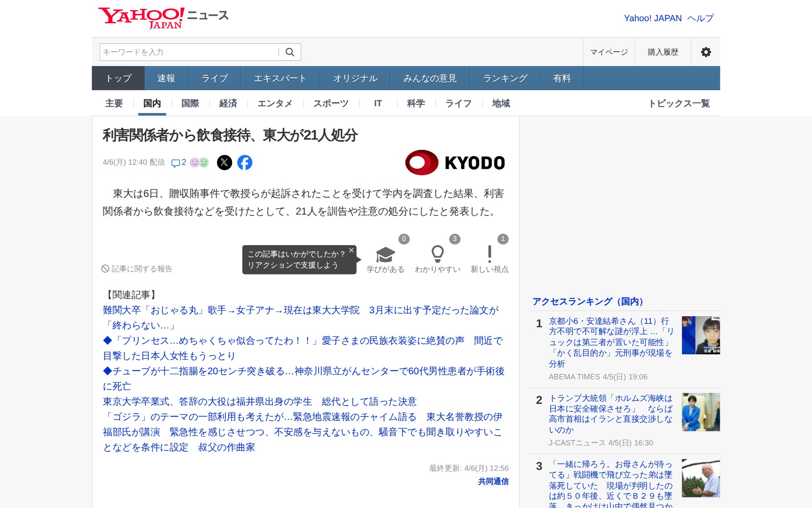Share the article on X
The width and height of the screenshot is (812, 508).
click(224, 163)
